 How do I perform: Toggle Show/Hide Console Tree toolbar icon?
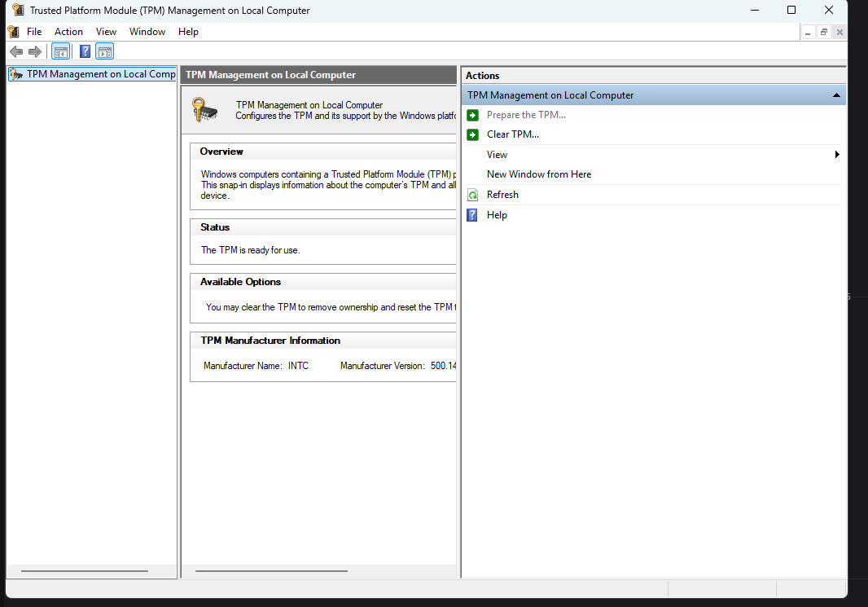[60, 51]
